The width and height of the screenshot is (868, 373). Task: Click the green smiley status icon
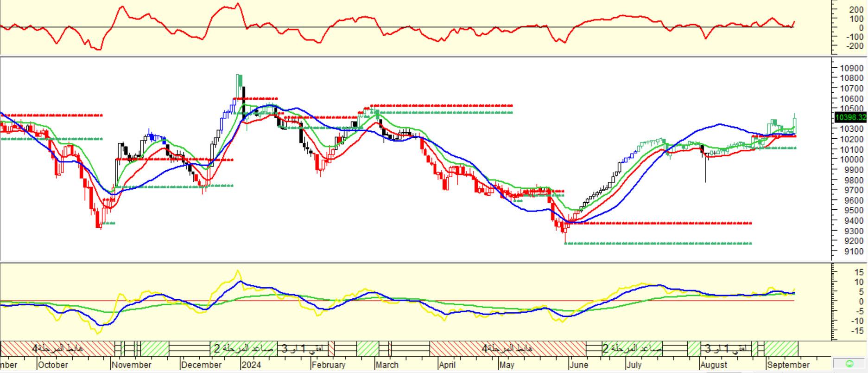coord(849,364)
